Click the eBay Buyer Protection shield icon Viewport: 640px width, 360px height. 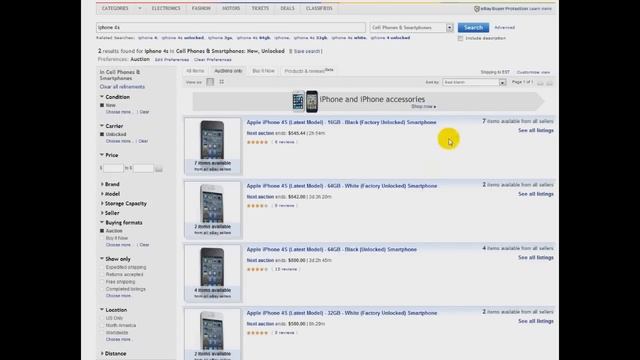[476, 9]
